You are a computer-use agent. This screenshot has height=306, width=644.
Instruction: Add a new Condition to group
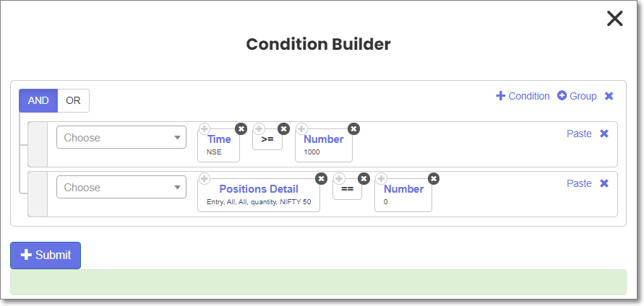(523, 96)
